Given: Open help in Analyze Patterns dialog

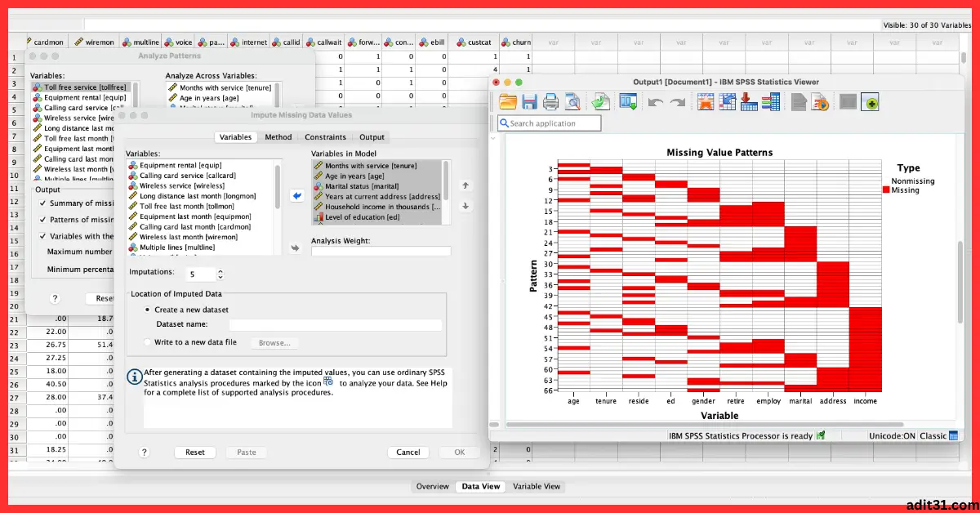Looking at the screenshot, I should pos(55,299).
